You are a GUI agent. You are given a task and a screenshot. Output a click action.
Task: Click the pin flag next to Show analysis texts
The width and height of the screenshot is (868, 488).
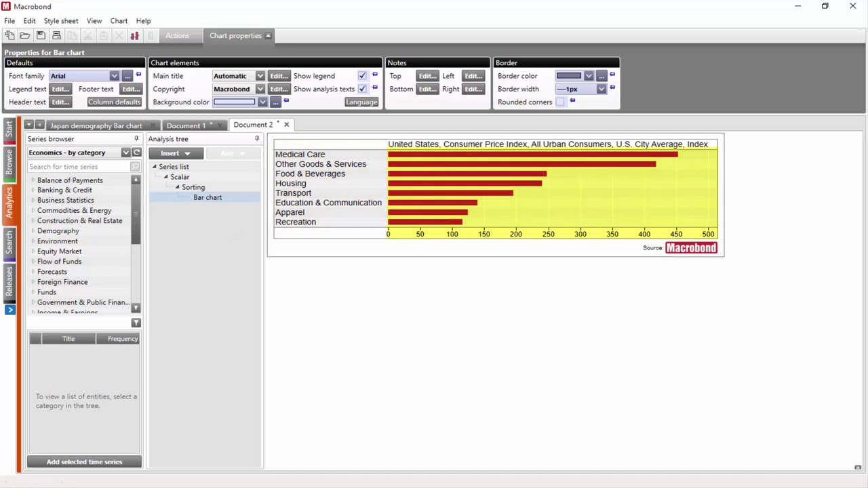tap(374, 87)
